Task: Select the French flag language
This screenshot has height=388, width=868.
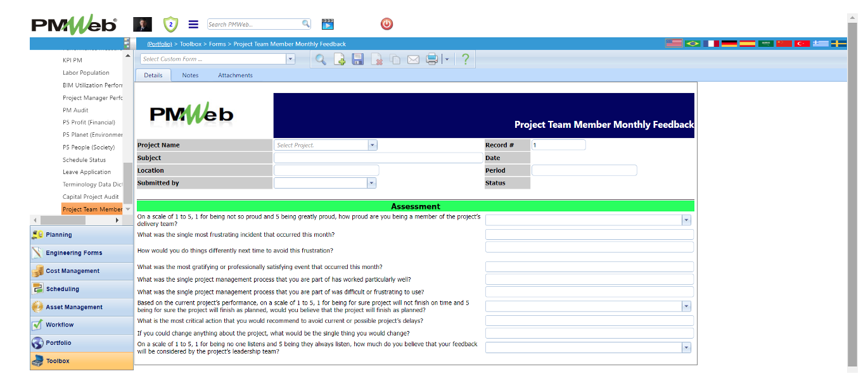Action: 711,44
